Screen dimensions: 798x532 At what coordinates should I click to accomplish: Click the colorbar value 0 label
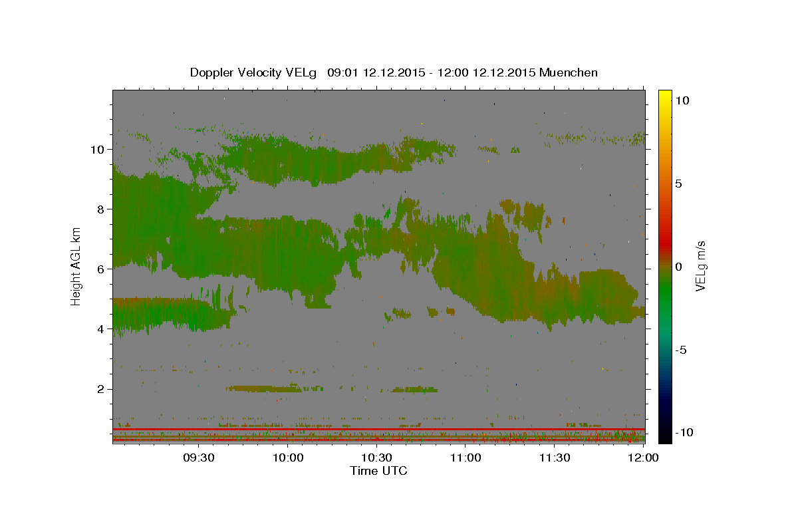[679, 266]
